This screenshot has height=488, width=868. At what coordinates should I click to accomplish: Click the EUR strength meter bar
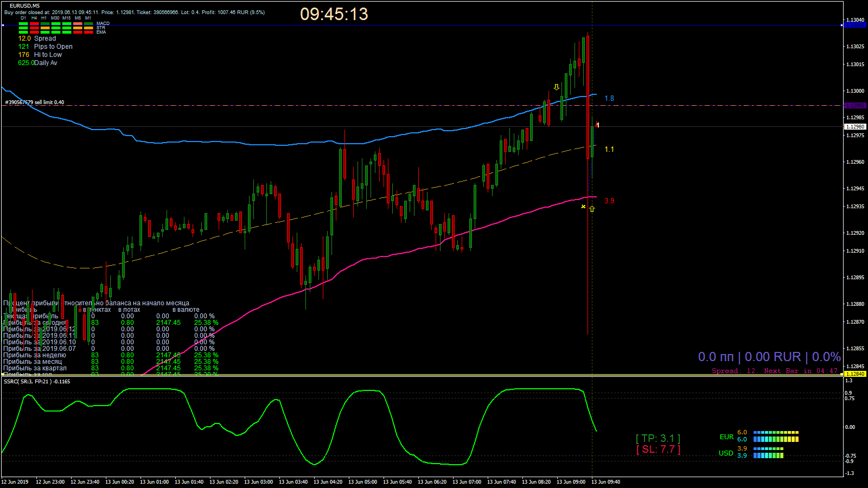point(776,436)
